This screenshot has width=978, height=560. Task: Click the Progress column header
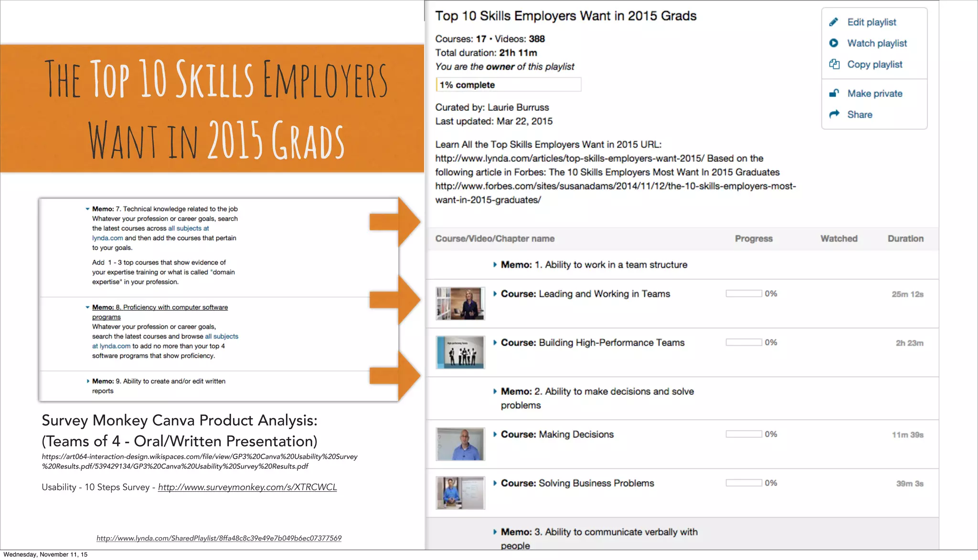(x=753, y=239)
